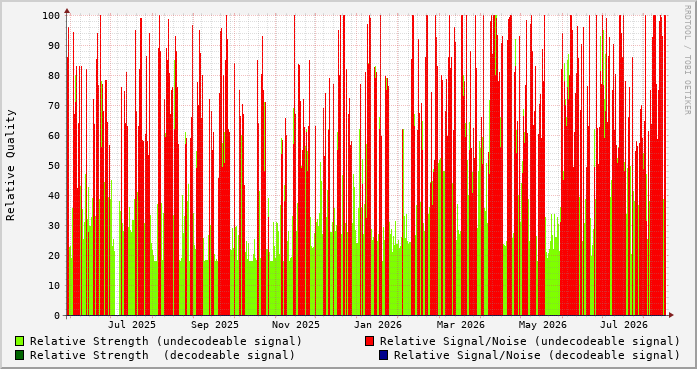Click the Mar 2026 x-axis label

[461, 325]
